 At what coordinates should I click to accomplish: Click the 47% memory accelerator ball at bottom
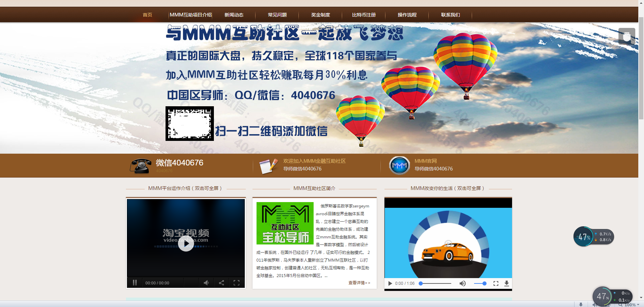tap(602, 296)
